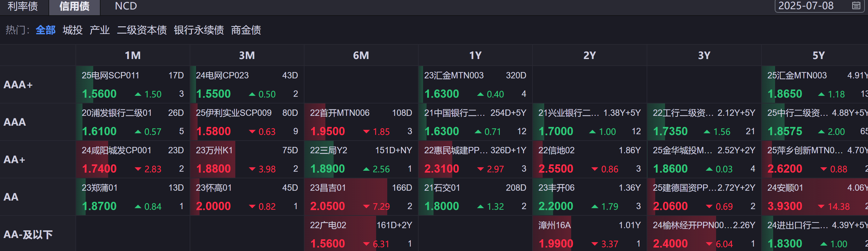The image size is (868, 251).
Task: Filter by 商金债 category
Action: 246,30
